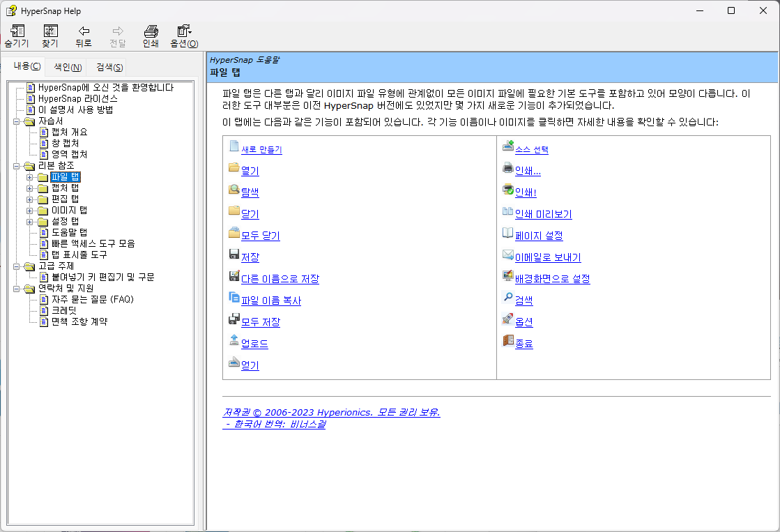Screen dimensions: 780x532
Task: Click the printer icon beside 인쇄...
Action: (508, 167)
